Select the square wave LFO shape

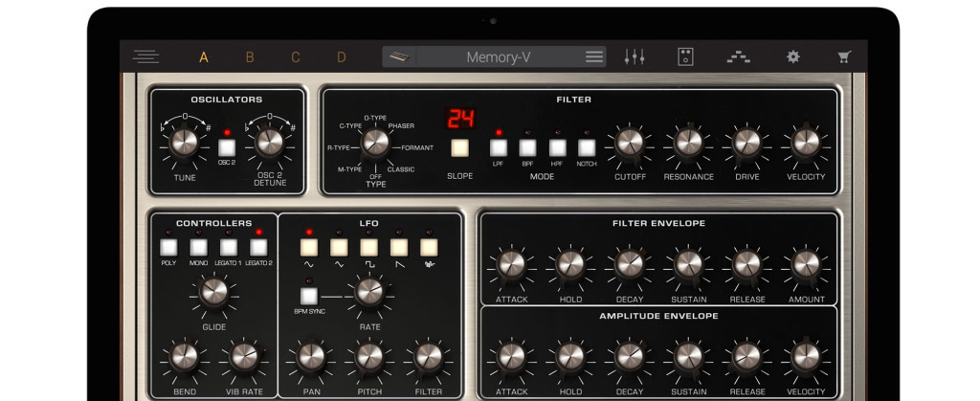pyautogui.click(x=369, y=249)
